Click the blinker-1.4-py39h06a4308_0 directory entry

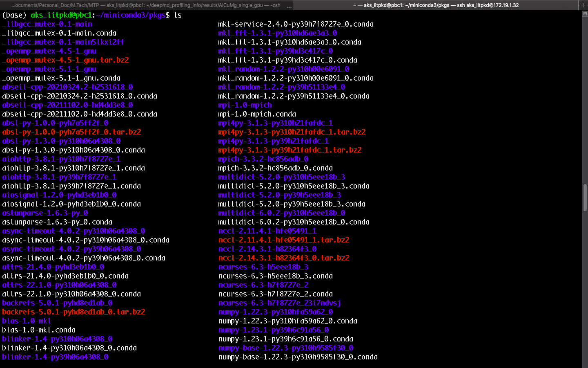click(55, 357)
